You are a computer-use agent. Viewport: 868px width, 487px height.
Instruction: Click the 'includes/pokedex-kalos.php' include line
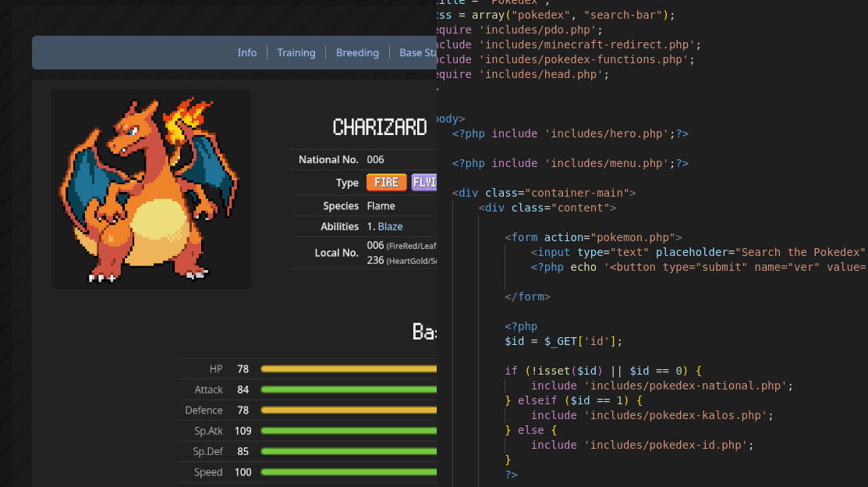pyautogui.click(x=651, y=415)
